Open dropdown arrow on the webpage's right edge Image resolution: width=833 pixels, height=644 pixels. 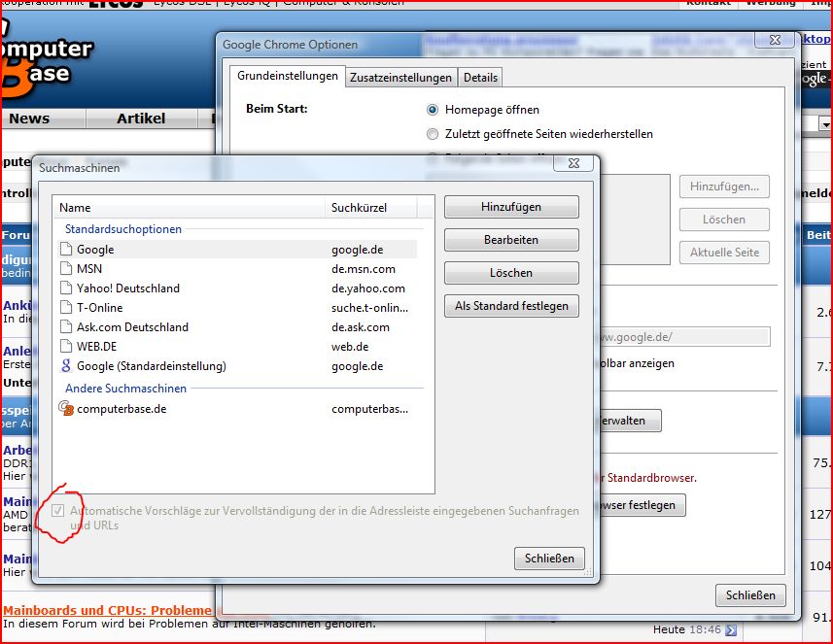tap(825, 124)
